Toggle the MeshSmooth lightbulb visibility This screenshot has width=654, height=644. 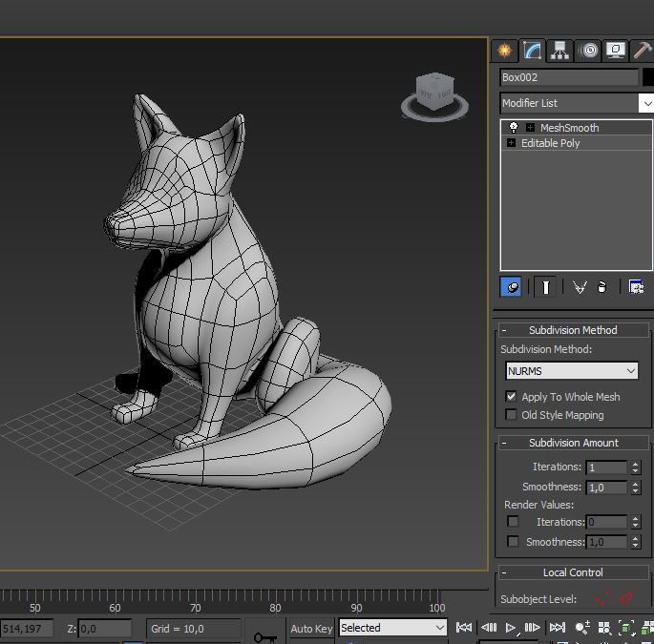pyautogui.click(x=514, y=128)
